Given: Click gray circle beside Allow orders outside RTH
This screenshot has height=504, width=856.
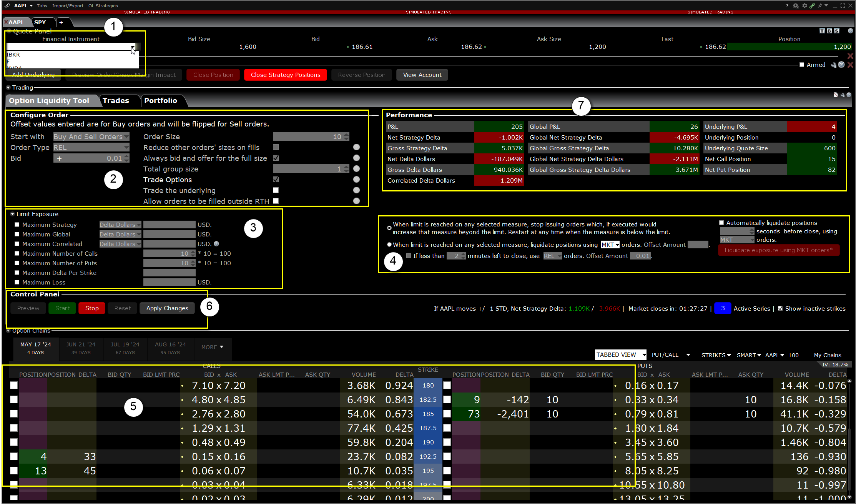Looking at the screenshot, I should (x=356, y=201).
